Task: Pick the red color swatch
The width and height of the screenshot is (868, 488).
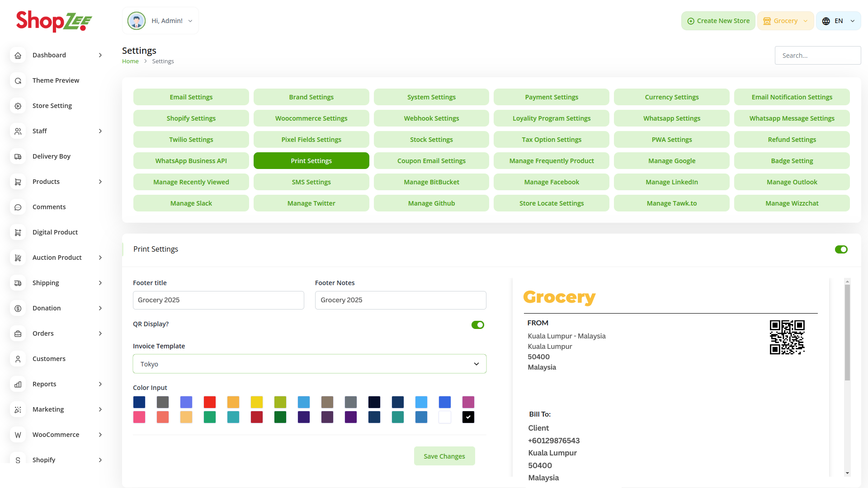Action: (x=210, y=402)
